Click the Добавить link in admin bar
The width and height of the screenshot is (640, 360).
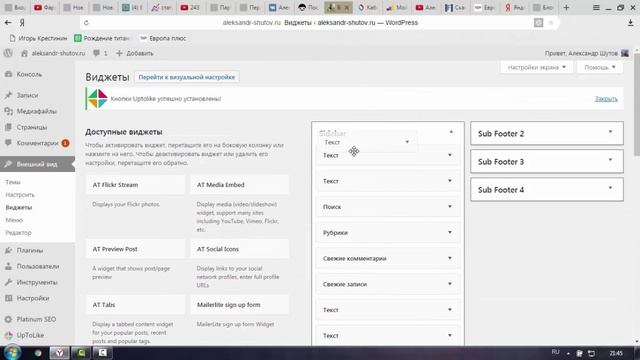coord(135,53)
